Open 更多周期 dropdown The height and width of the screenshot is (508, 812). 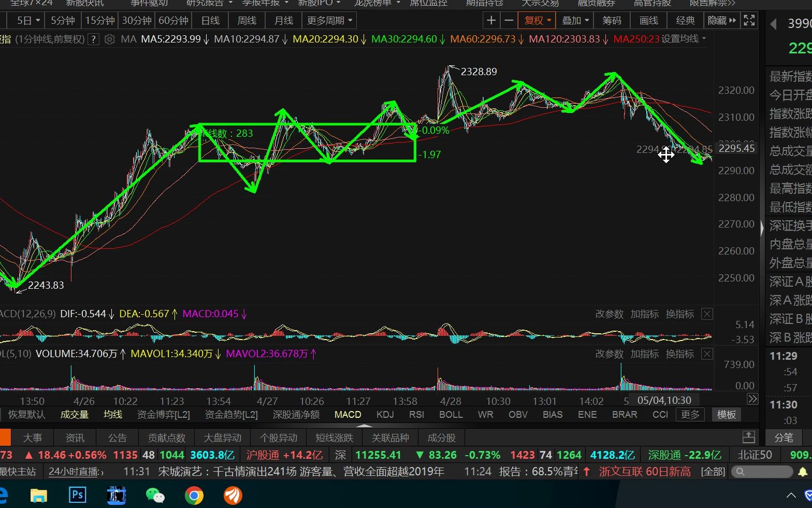[329, 21]
